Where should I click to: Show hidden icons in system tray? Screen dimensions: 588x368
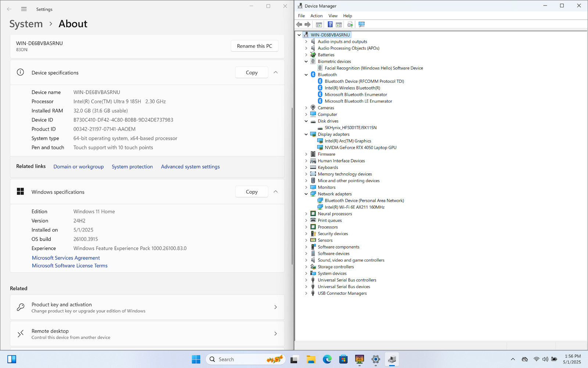(513, 359)
